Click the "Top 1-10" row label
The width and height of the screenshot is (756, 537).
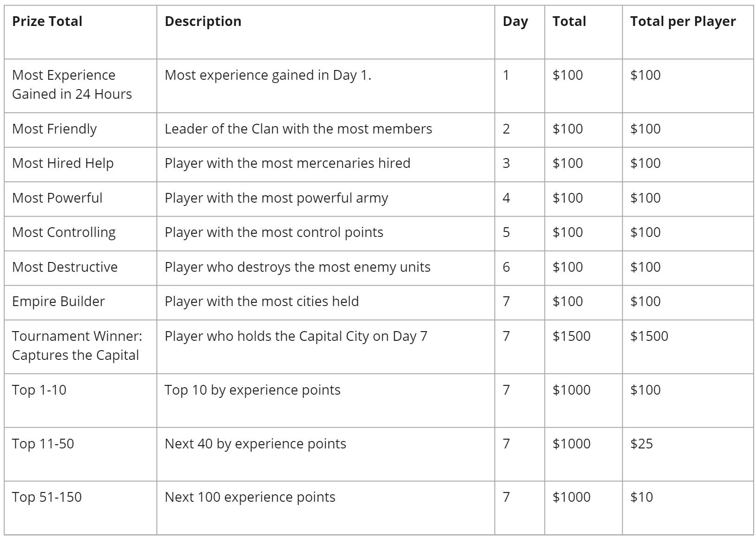click(x=39, y=390)
